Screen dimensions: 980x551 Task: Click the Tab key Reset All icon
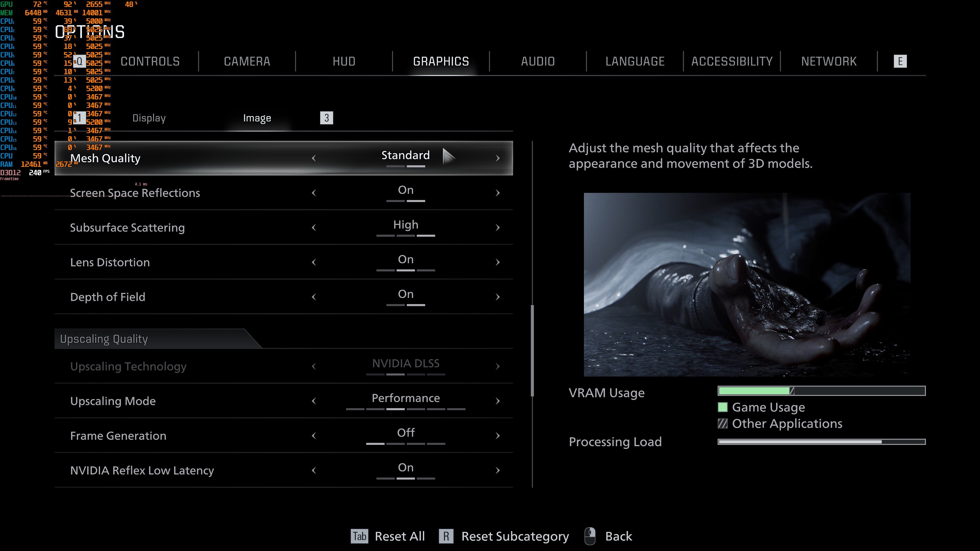point(359,536)
